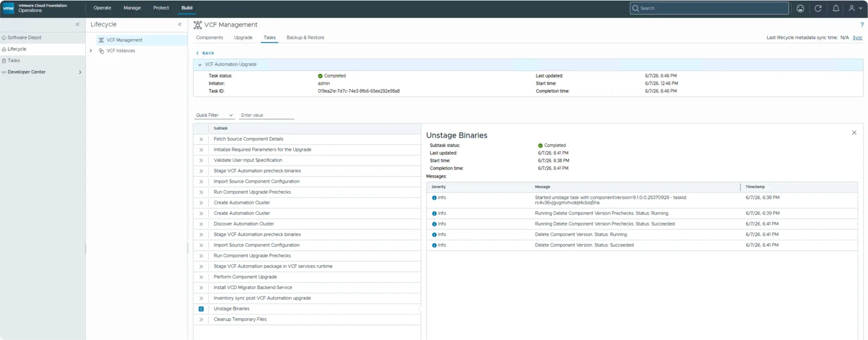Collapse the left navigation sidebar
The width and height of the screenshot is (868, 340).
point(78,24)
